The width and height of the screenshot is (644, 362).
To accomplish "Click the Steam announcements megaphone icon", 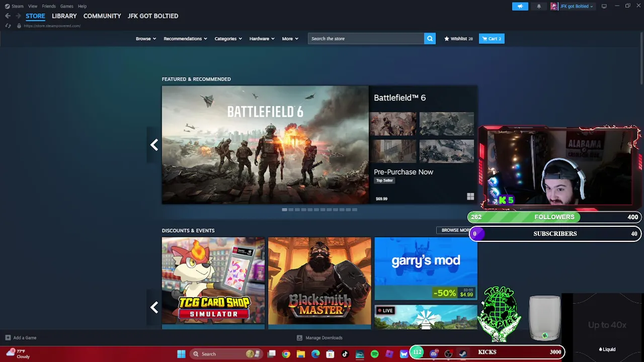I will click(x=520, y=6).
